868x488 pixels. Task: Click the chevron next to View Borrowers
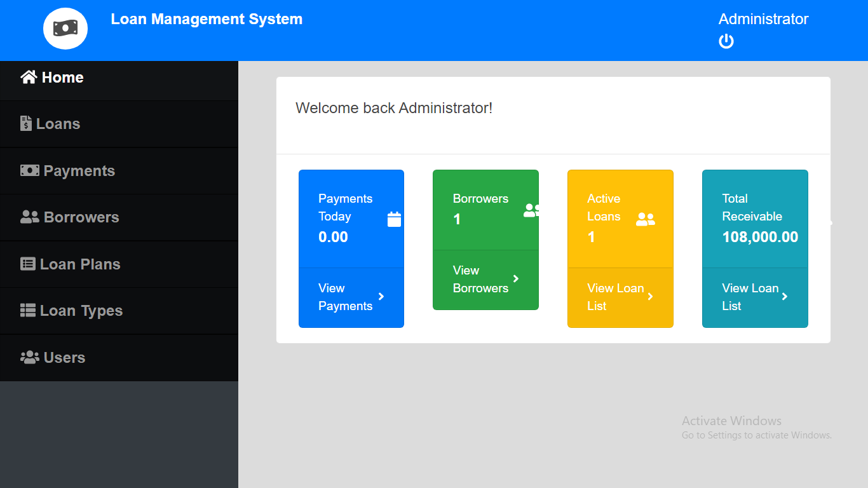515,279
